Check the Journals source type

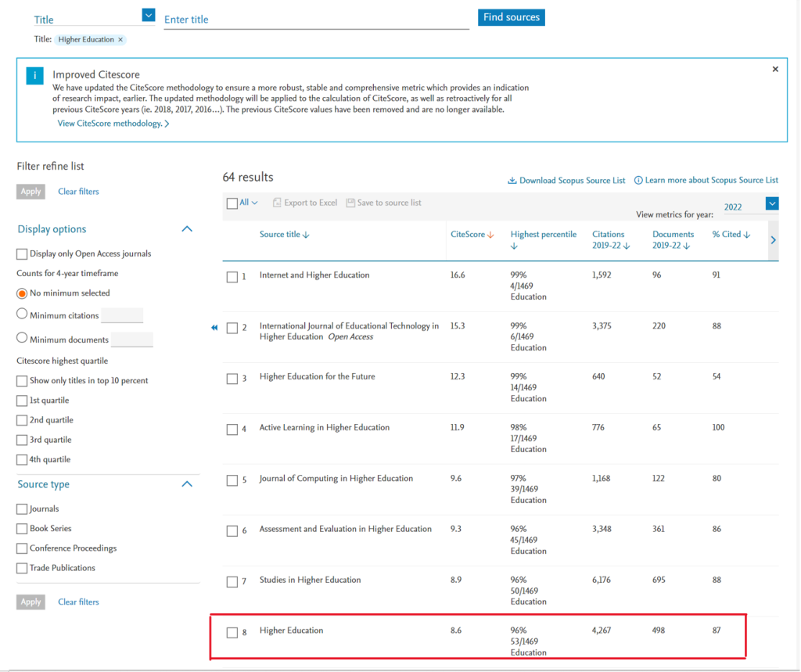point(22,509)
